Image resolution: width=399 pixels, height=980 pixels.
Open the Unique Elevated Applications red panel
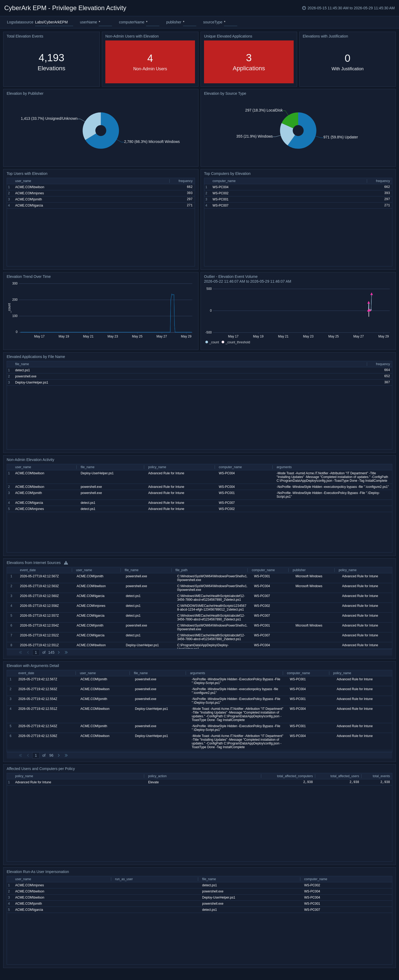click(x=249, y=62)
